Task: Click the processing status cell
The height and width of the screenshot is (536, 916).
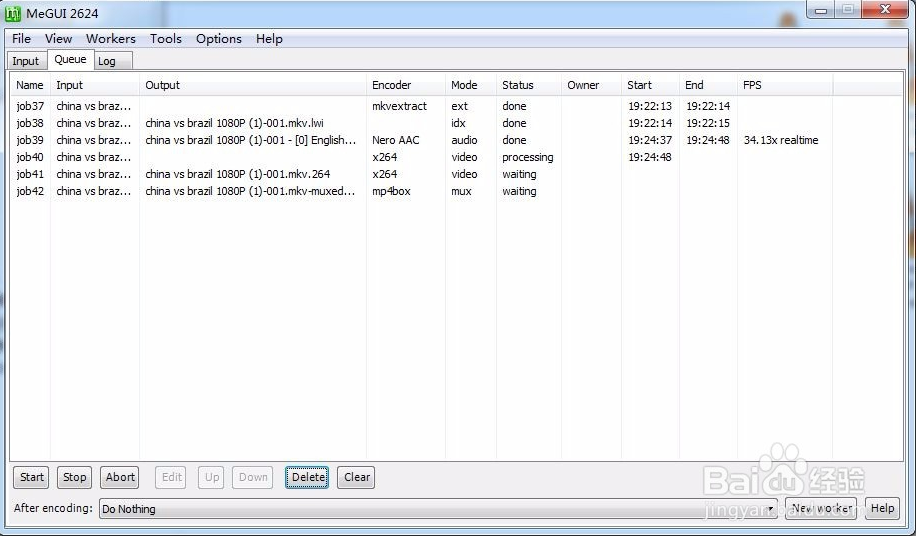Action: (528, 157)
